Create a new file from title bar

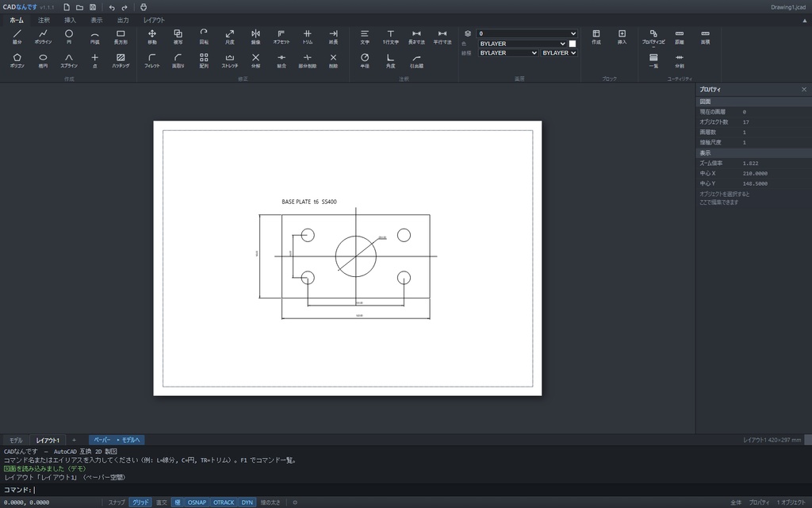coord(67,7)
